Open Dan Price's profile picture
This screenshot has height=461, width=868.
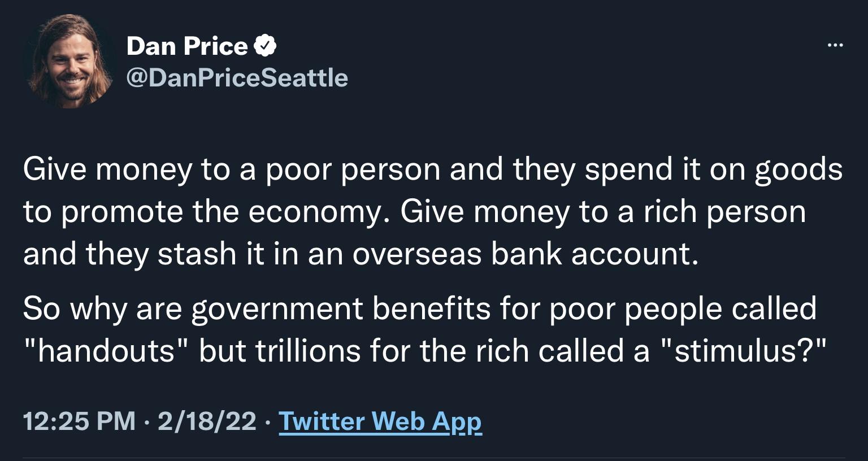point(70,62)
